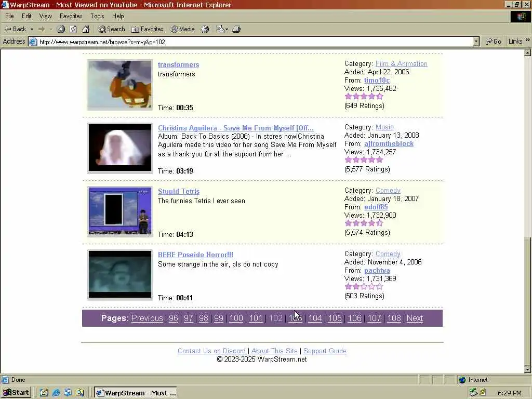Refresh the page with Refresh icon

(x=73, y=29)
